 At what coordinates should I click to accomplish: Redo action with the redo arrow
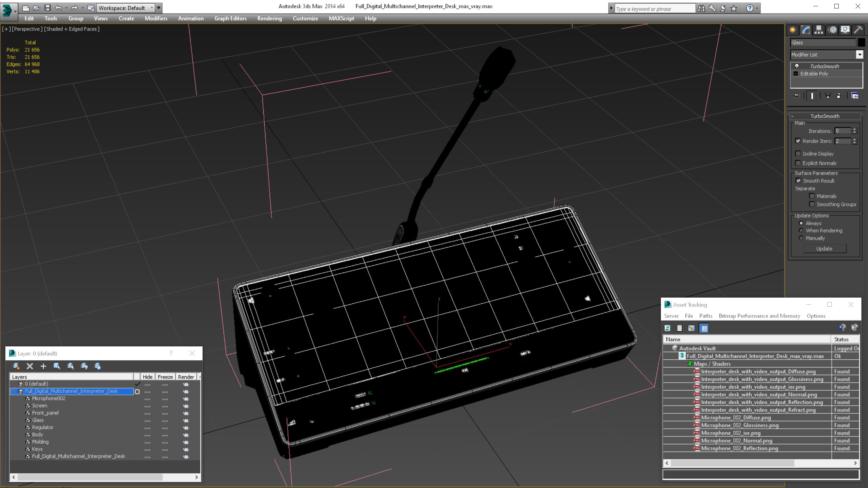point(74,8)
